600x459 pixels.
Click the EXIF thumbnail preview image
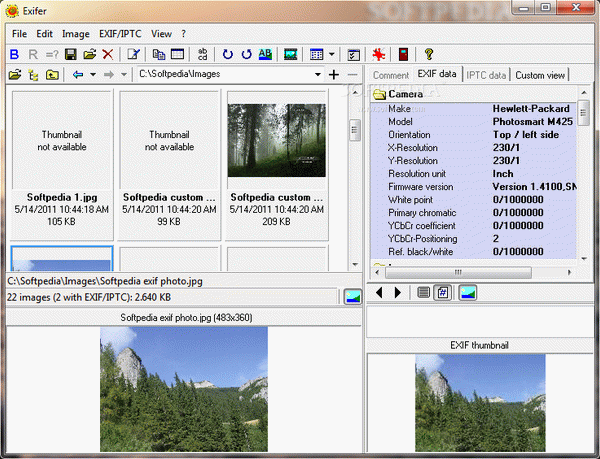(x=480, y=403)
